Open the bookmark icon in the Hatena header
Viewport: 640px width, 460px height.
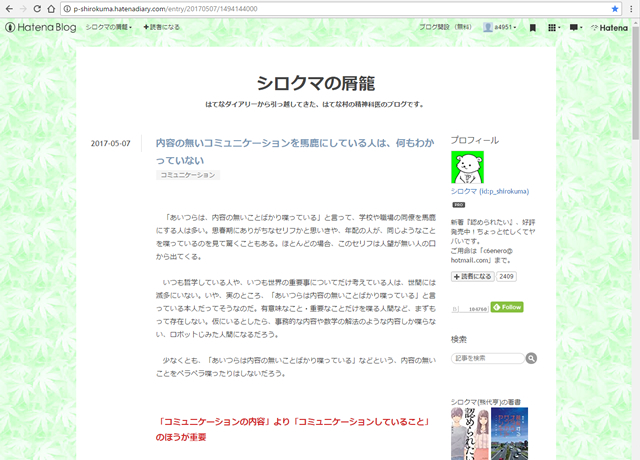click(x=533, y=27)
